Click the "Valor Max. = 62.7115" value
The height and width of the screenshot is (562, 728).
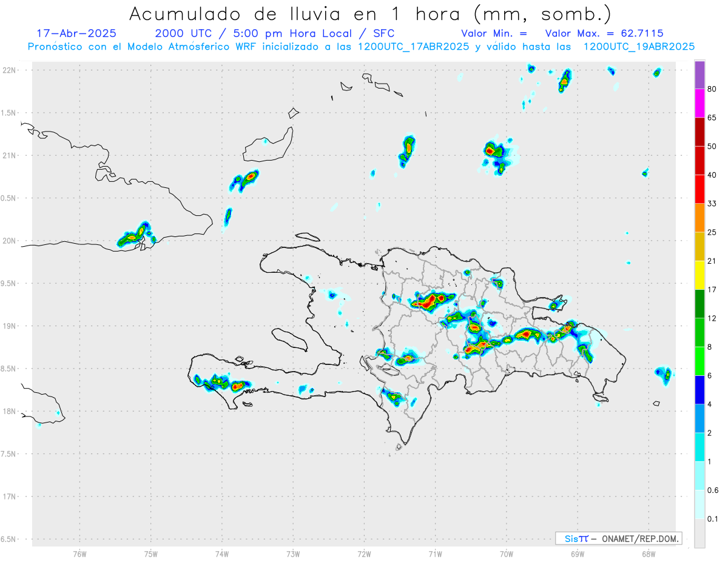click(x=604, y=33)
